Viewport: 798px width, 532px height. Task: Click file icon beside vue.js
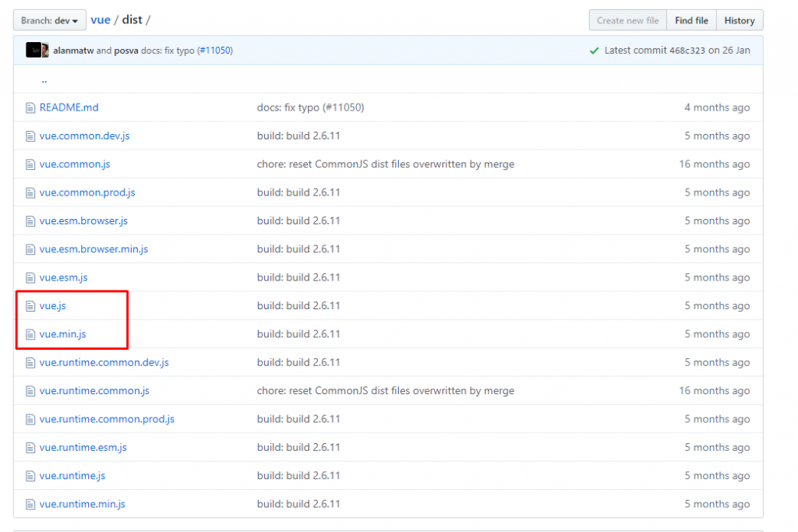(x=30, y=306)
